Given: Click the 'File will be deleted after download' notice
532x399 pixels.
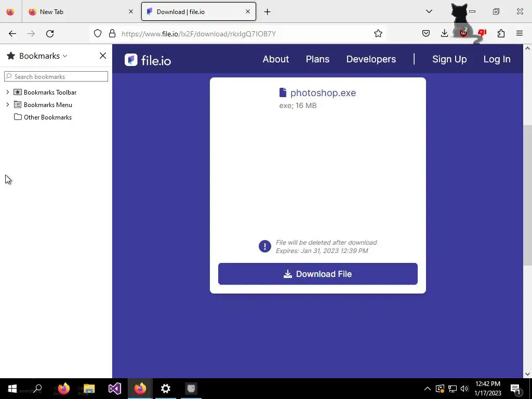Looking at the screenshot, I should pos(326,242).
